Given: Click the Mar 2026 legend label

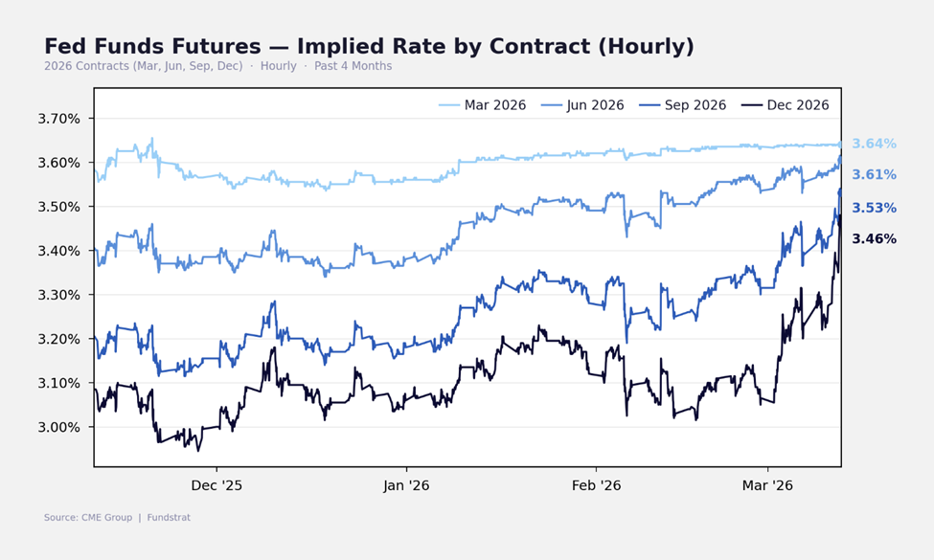Looking at the screenshot, I should [x=494, y=105].
